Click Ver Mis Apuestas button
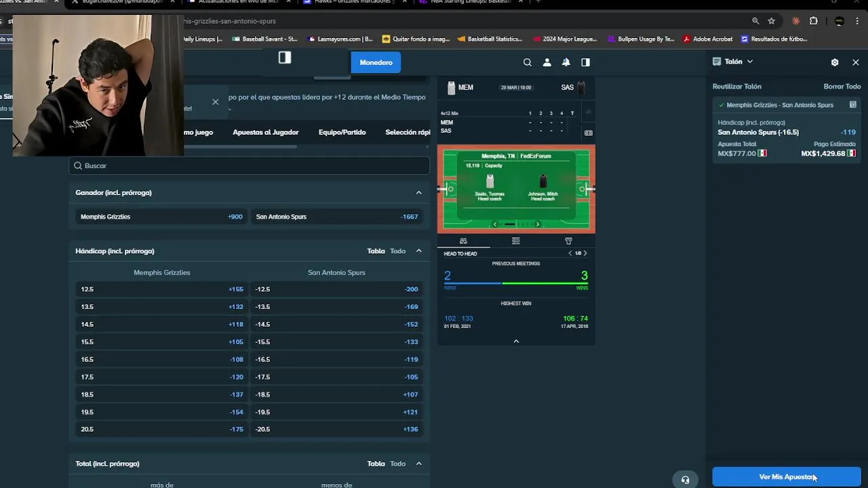The image size is (868, 488). pos(787,477)
